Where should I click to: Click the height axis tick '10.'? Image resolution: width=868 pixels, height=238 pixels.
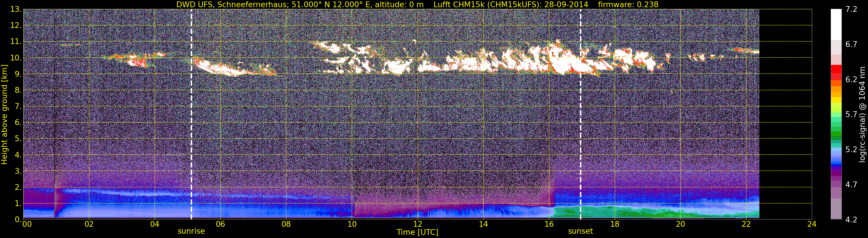tap(16, 58)
